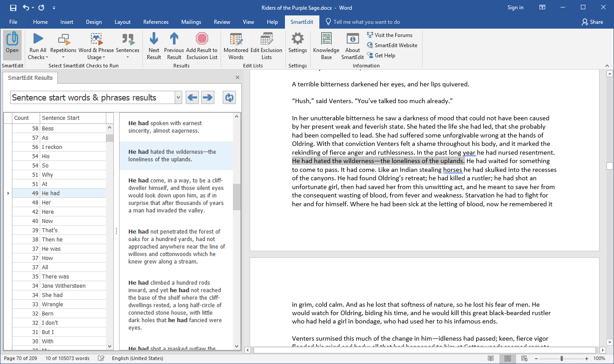
Task: Click the Sign in button
Action: 515,7
